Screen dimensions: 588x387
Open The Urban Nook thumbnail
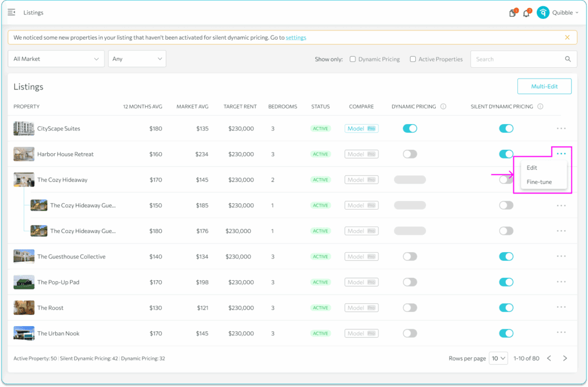click(24, 334)
